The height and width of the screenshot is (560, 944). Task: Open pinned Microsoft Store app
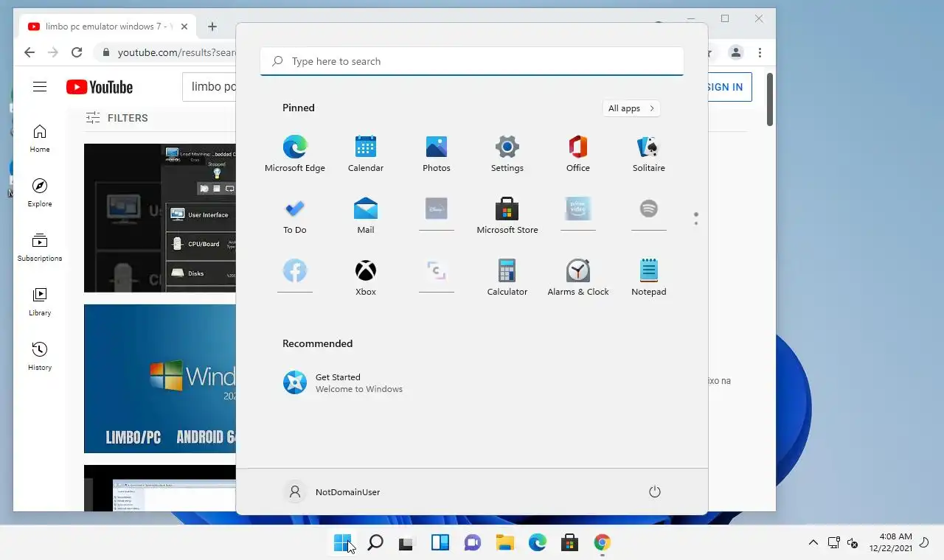(507, 216)
